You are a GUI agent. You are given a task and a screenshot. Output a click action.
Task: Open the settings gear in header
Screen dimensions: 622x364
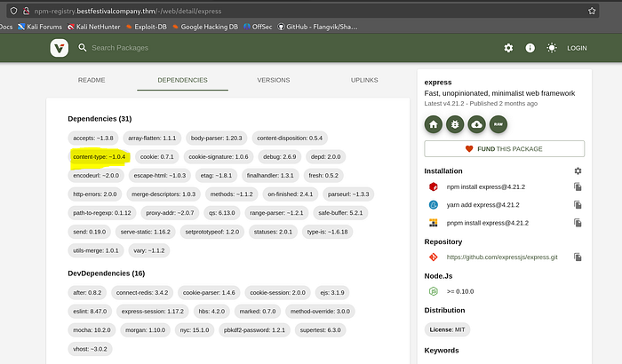(508, 48)
